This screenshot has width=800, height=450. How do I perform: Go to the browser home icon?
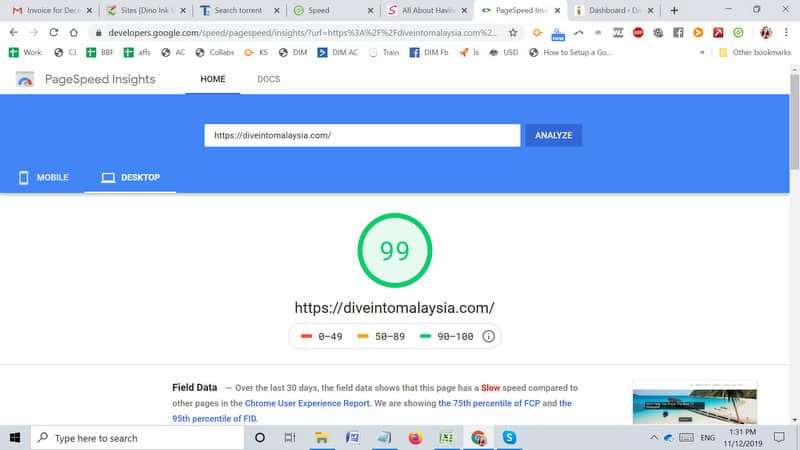click(x=75, y=32)
